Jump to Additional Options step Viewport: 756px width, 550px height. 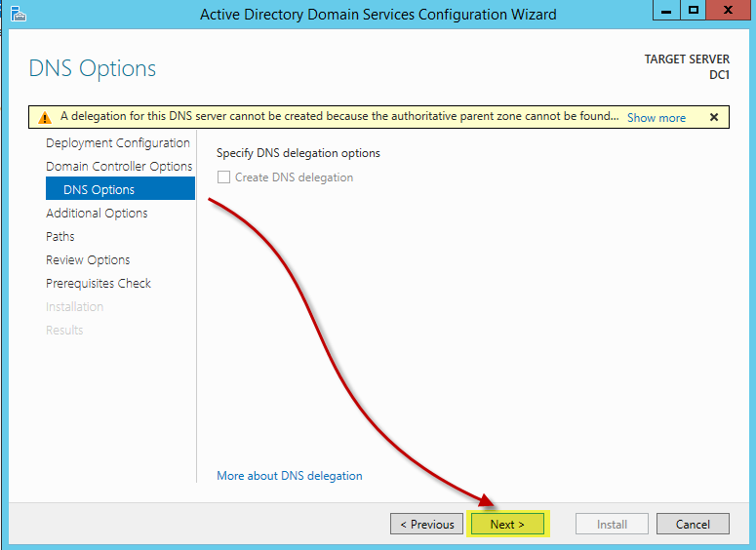[97, 213]
